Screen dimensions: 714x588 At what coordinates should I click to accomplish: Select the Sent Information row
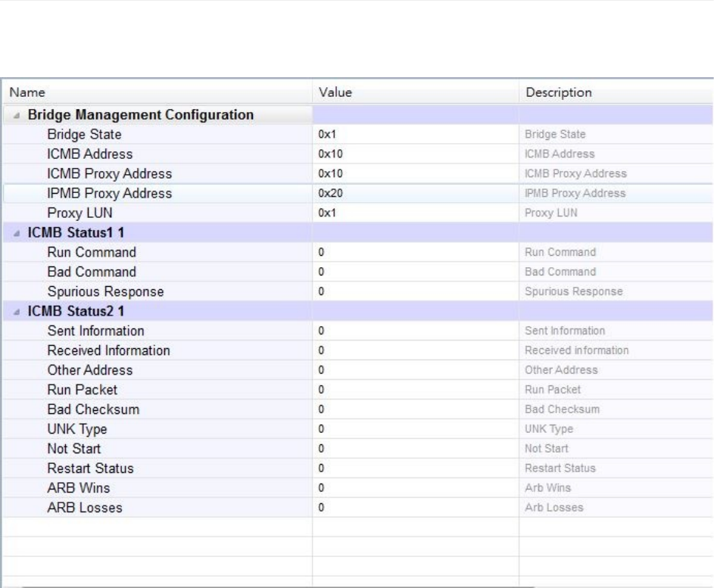[x=358, y=331]
